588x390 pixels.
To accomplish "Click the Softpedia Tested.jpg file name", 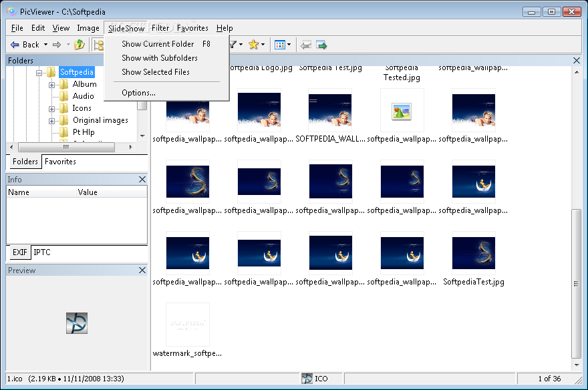I will coord(402,73).
